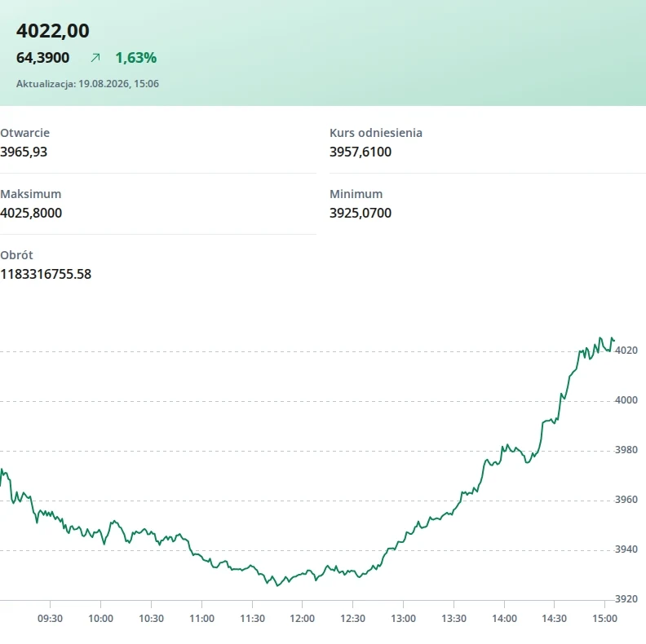Click the 4000 price gridline label
This screenshot has width=646, height=644.
pyautogui.click(x=626, y=400)
